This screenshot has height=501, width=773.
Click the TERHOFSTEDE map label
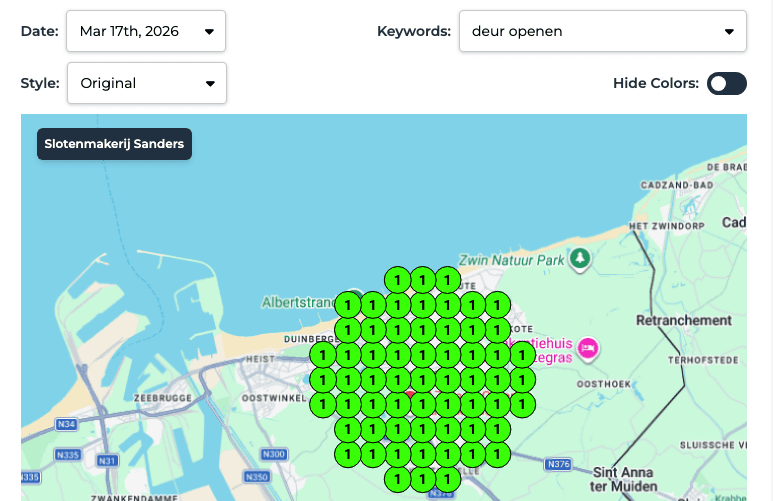703,360
